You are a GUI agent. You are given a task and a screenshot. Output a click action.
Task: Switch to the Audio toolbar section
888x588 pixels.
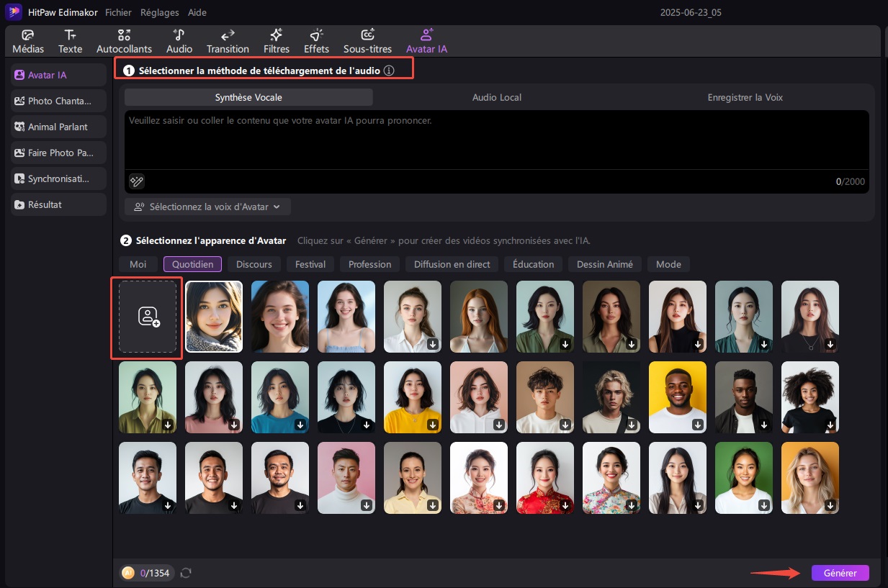point(179,42)
